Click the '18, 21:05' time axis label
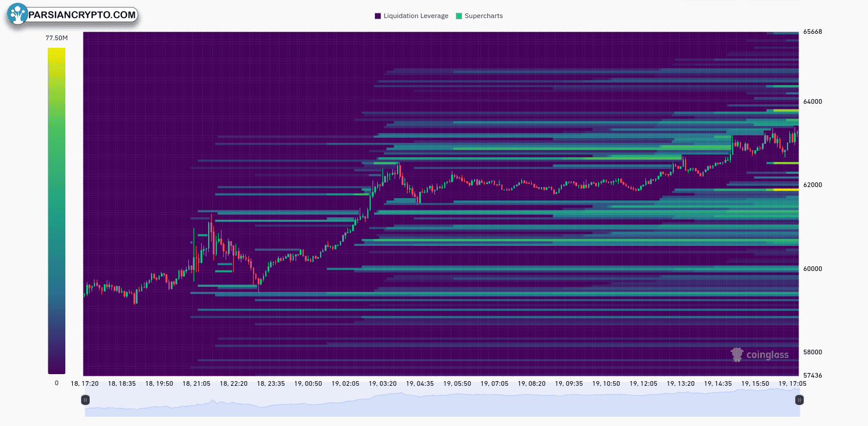The image size is (868, 426). pos(196,383)
